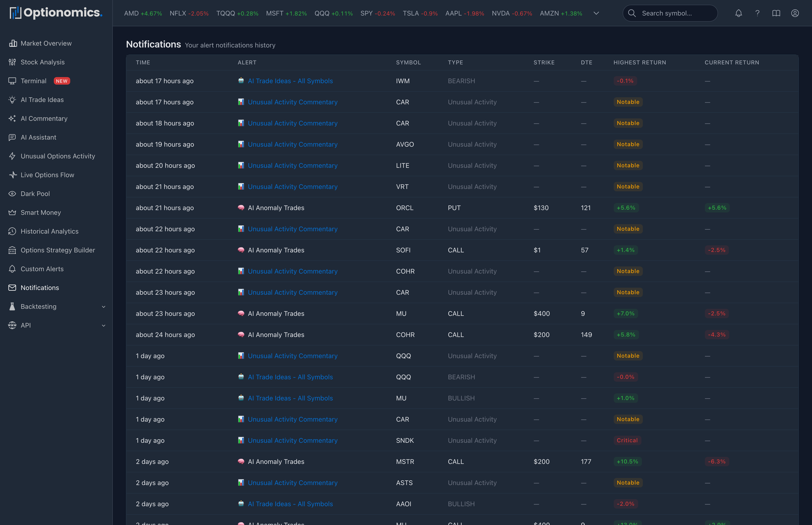Open the notifications bell icon in header
This screenshot has height=525, width=812.
coord(738,13)
